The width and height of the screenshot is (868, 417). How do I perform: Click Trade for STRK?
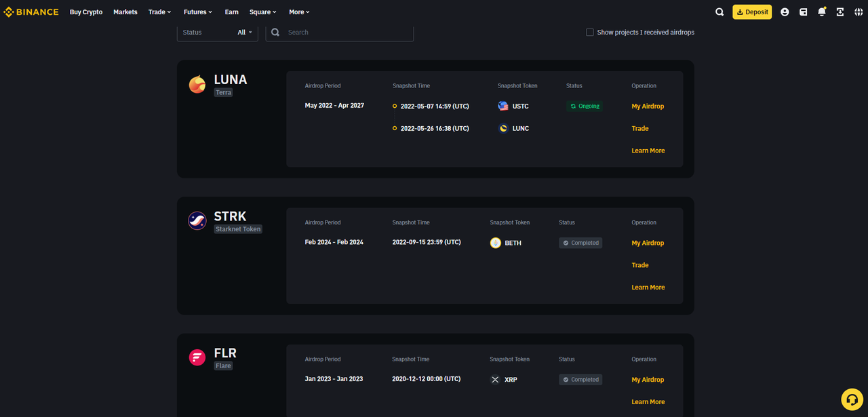tap(640, 265)
